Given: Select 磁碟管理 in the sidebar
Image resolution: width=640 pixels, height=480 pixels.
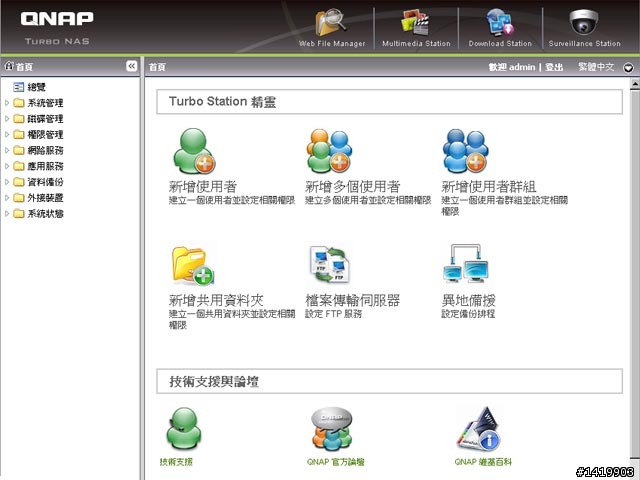Looking at the screenshot, I should (x=45, y=119).
